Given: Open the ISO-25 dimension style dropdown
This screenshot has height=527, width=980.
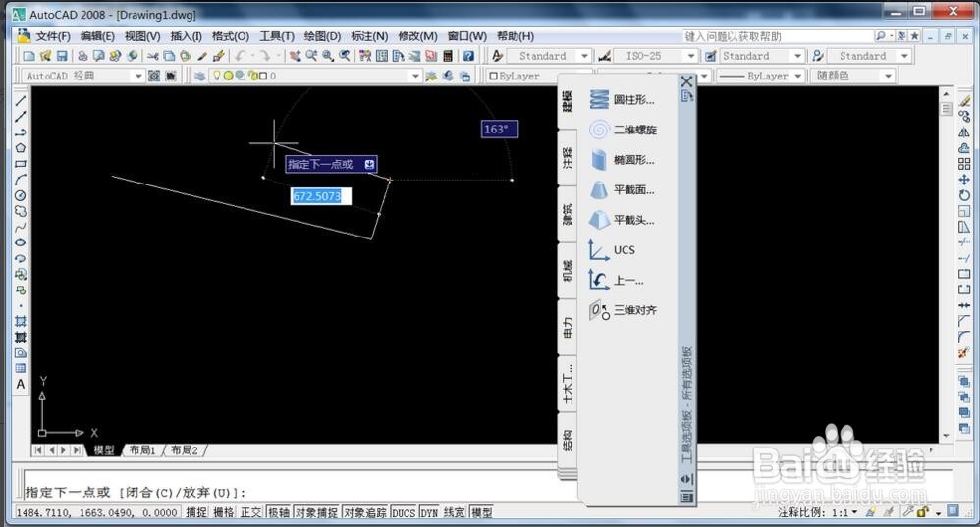Looking at the screenshot, I should (x=690, y=56).
